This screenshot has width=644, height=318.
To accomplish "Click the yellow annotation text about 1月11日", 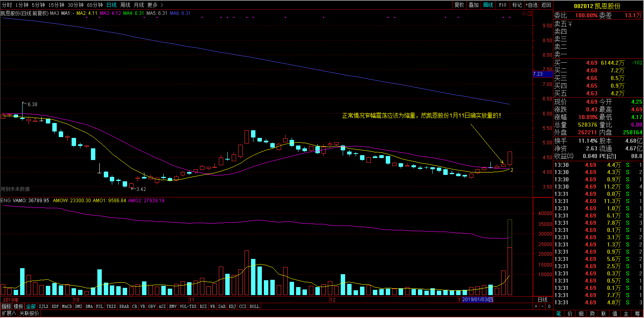I will [x=422, y=116].
